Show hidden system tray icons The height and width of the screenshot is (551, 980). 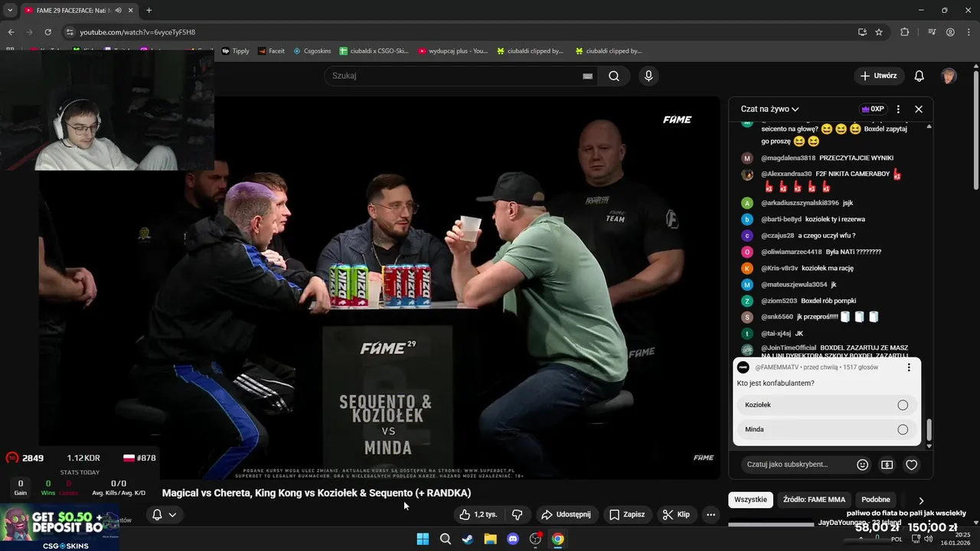[861, 539]
